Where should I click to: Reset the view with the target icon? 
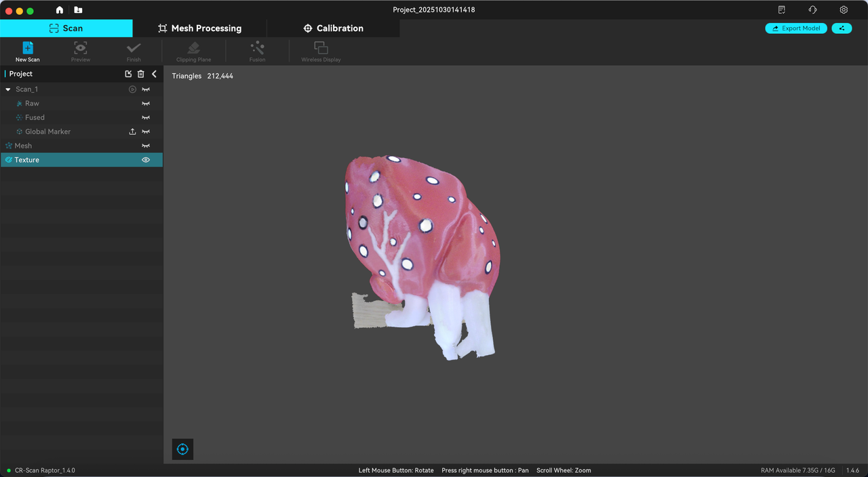pos(182,449)
